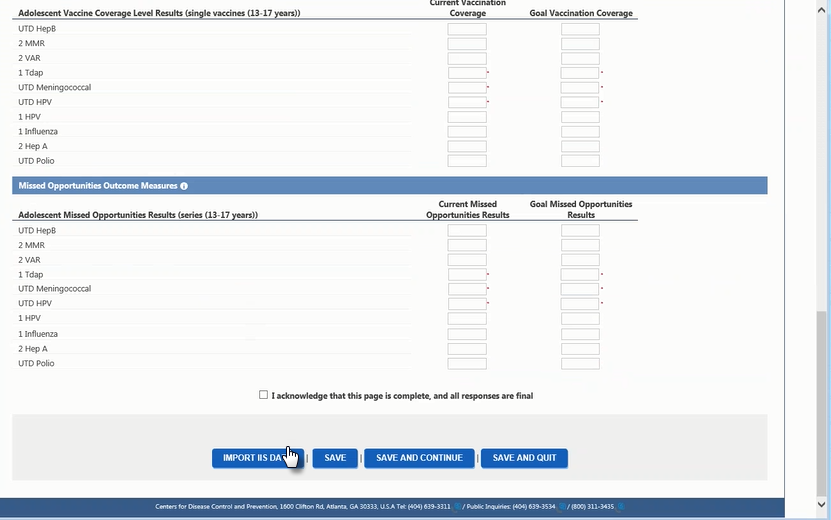Click footer phone icon after (800) 311-3435
This screenshot has width=831, height=520.
point(621,507)
